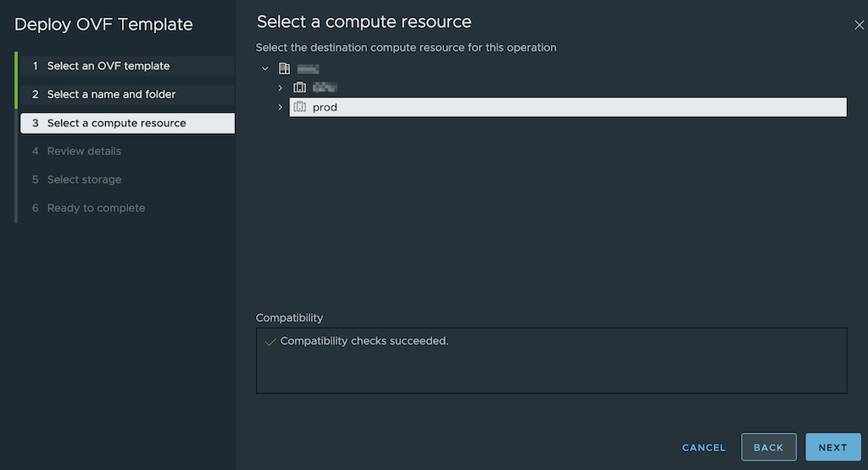The height and width of the screenshot is (470, 868).
Task: Select the prod compute resource
Action: pos(325,108)
